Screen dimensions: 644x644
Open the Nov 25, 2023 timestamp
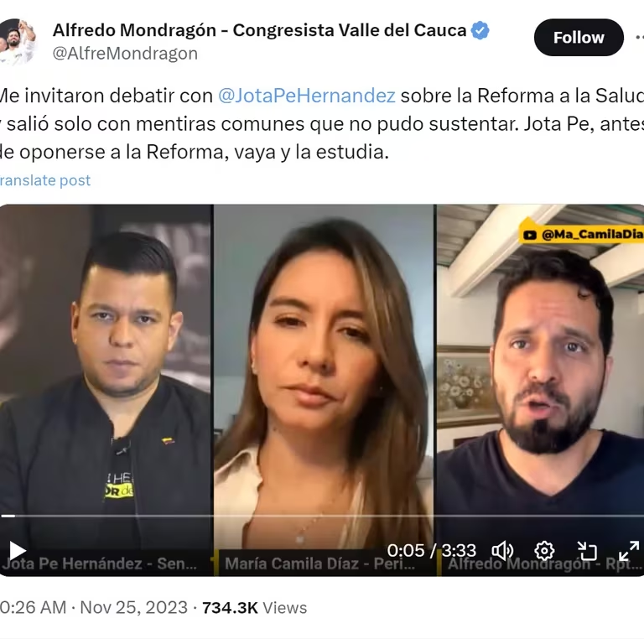pyautogui.click(x=133, y=607)
